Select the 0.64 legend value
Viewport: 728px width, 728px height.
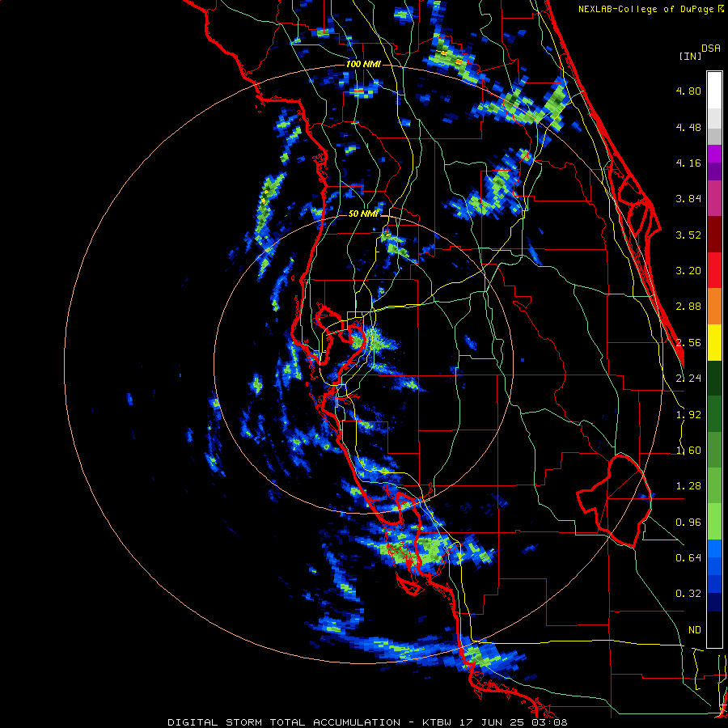(688, 558)
